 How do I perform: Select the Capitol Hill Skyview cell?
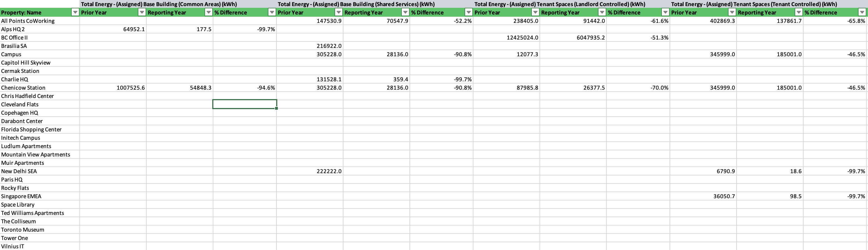(x=40, y=62)
